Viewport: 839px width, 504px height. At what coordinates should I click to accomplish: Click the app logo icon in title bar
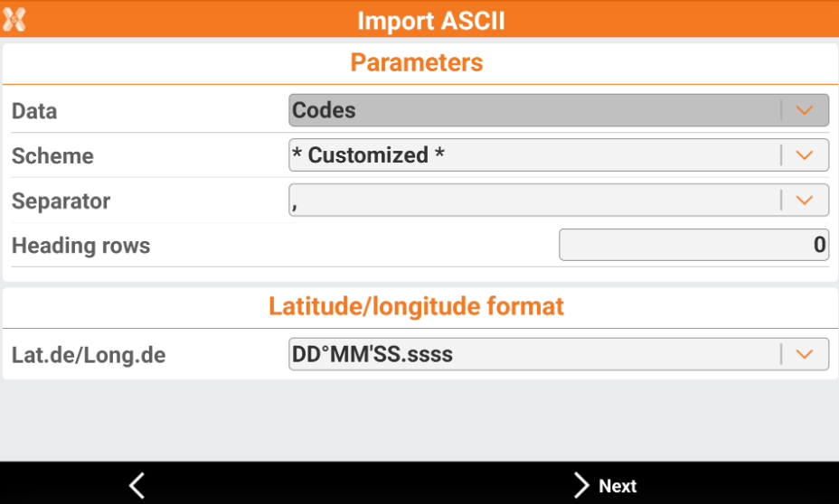pos(14,19)
